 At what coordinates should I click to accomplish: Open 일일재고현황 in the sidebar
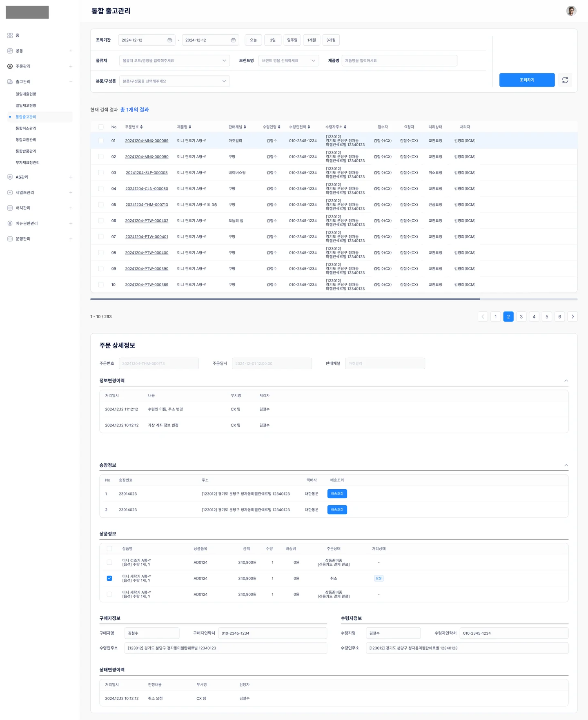click(26, 105)
